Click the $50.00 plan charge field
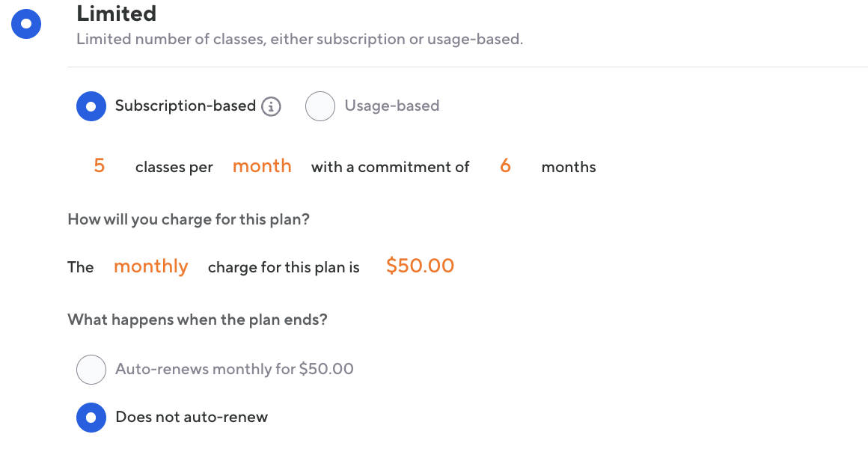868x452 pixels. pyautogui.click(x=420, y=266)
